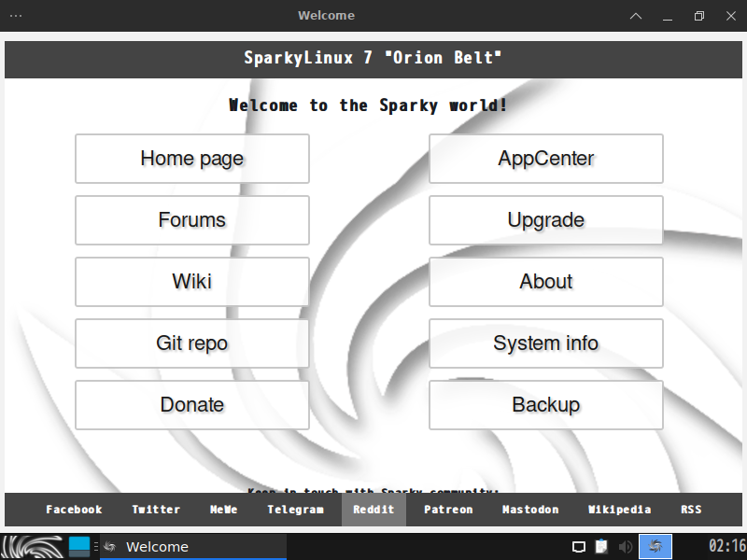
Task: Shade window with the up-arrow icon
Action: point(636,16)
